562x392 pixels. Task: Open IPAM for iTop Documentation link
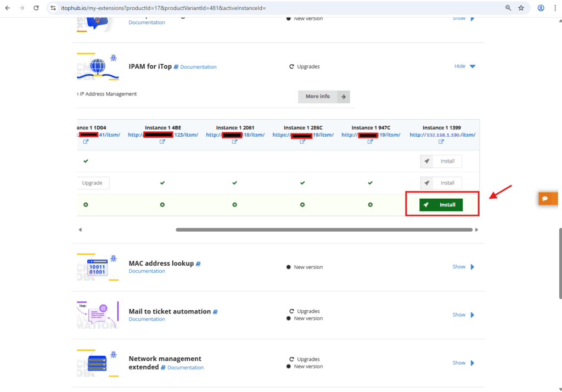(198, 67)
